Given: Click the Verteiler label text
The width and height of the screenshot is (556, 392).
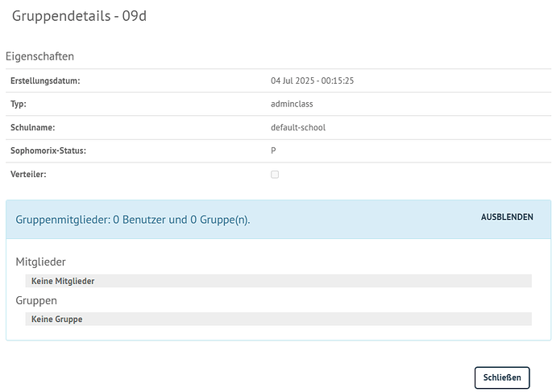Looking at the screenshot, I should pyautogui.click(x=29, y=174).
